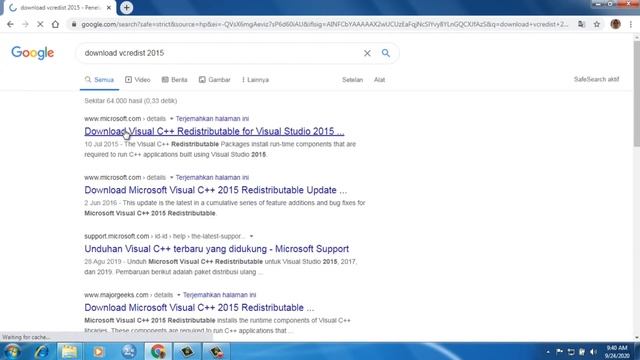Expand dropdown arrow beside first microsoft.com URL
Screen dimensions: 640x360
coord(171,119)
